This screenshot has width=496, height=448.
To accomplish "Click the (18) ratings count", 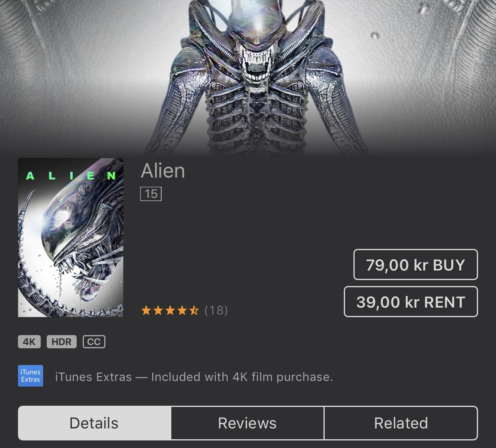I will pos(216,310).
